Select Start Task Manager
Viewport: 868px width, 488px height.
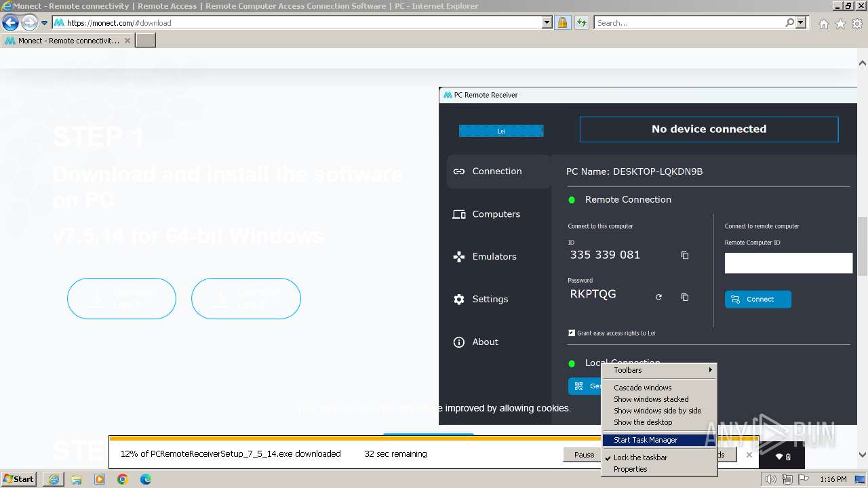tap(659, 440)
